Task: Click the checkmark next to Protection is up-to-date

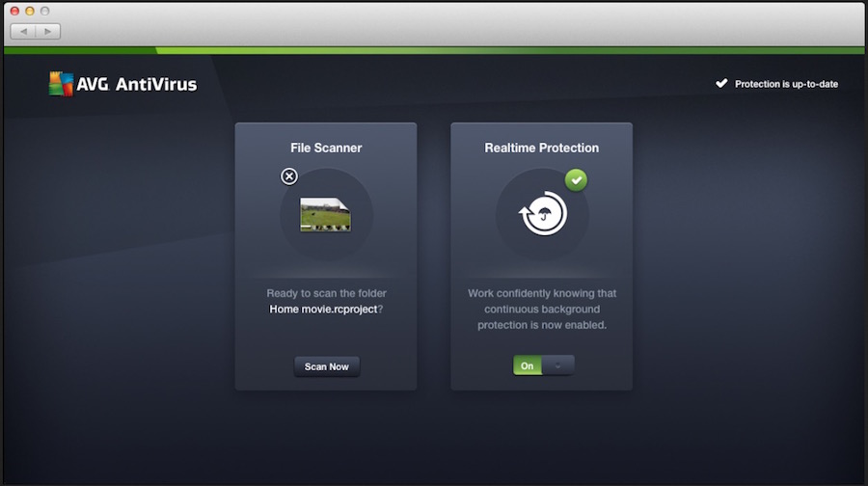Action: click(721, 84)
